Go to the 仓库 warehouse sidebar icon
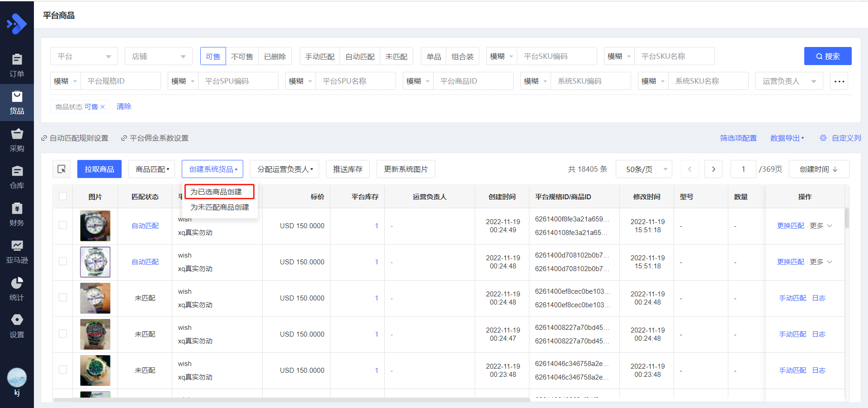The width and height of the screenshot is (868, 408). click(17, 177)
